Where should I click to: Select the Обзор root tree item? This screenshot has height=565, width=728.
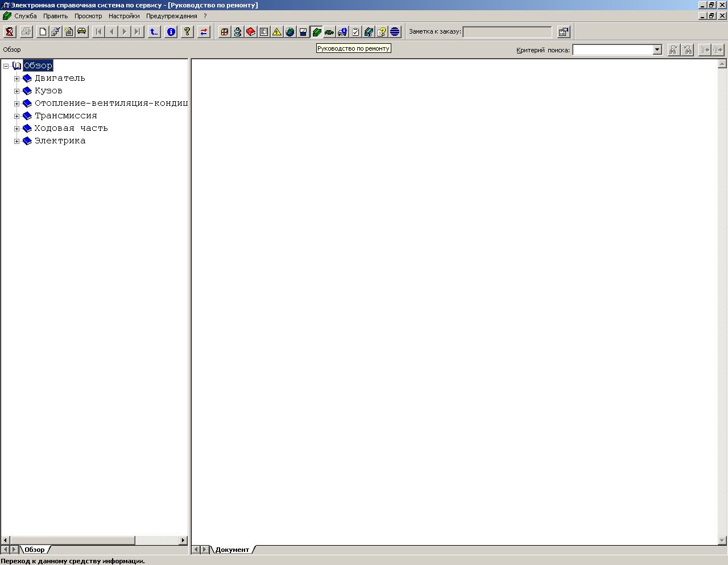pyautogui.click(x=38, y=65)
